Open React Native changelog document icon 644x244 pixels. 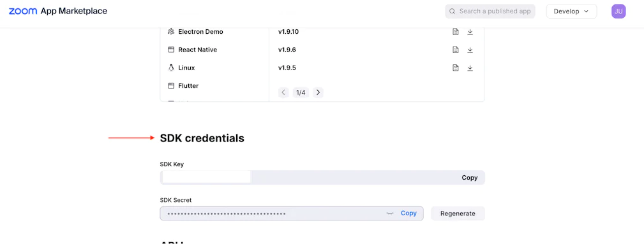pos(456,50)
